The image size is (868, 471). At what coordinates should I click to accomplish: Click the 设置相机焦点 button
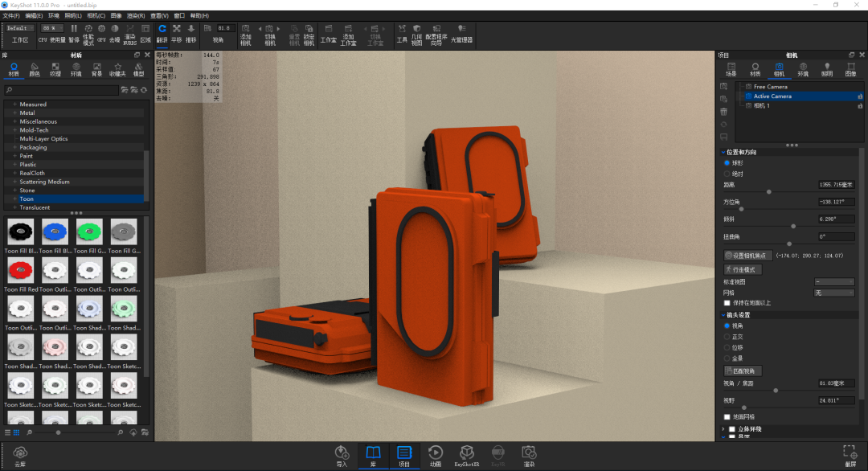[748, 256]
